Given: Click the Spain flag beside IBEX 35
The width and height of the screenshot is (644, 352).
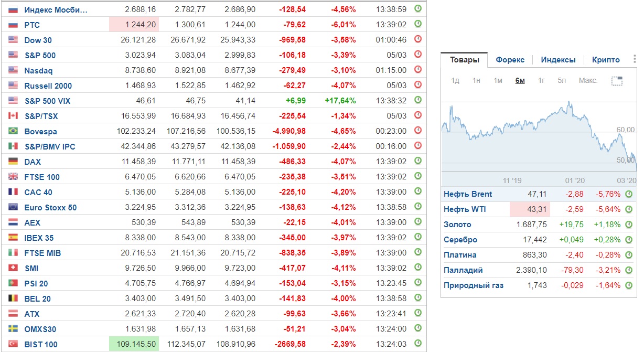Looking at the screenshot, I should point(13,238).
